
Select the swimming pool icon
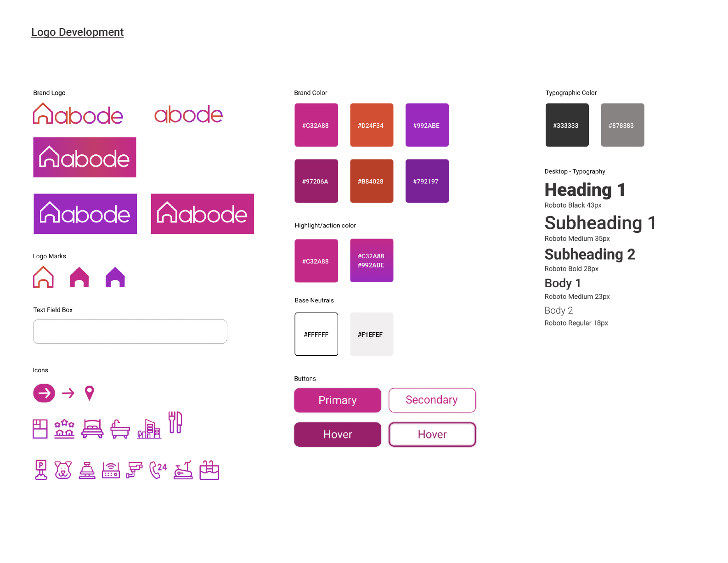click(209, 470)
